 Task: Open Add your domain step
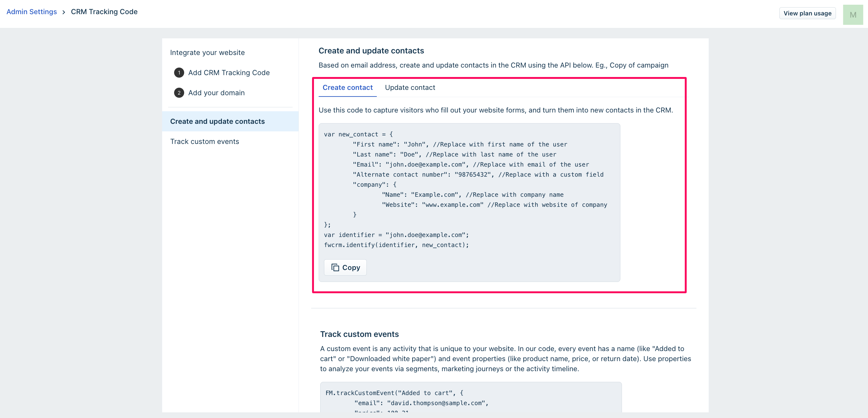(216, 93)
